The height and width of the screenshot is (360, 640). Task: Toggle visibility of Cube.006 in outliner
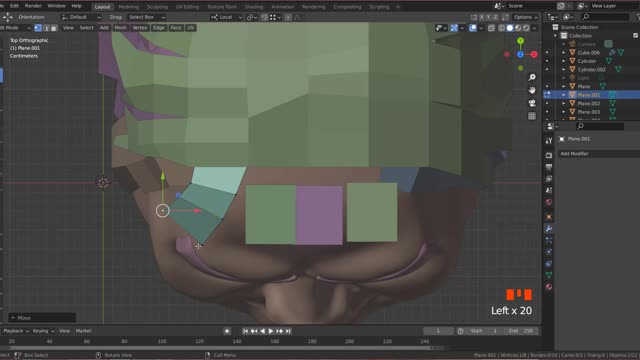(547, 53)
